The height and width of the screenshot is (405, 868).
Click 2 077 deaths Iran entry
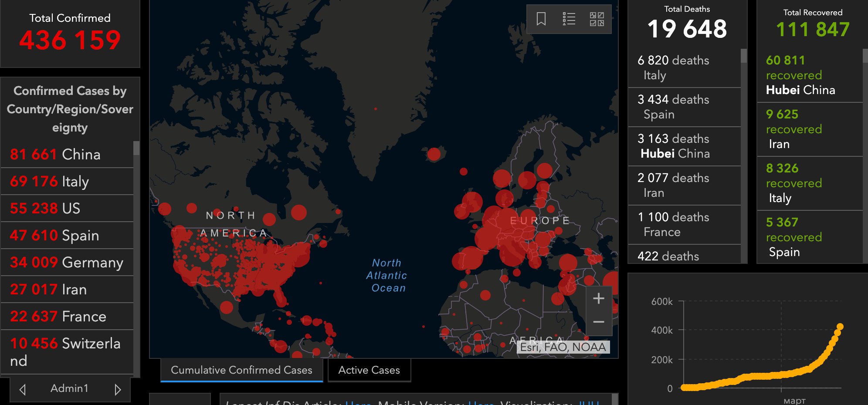(684, 186)
